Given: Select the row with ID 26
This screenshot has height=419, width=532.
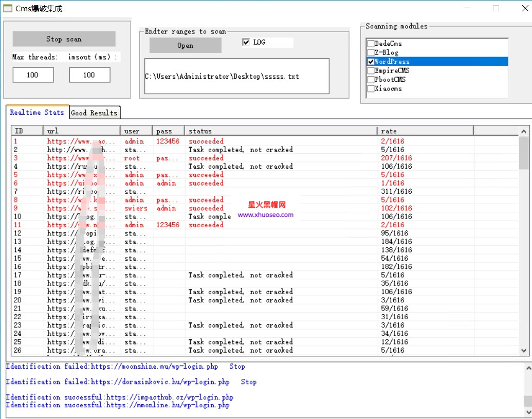Looking at the screenshot, I should coord(265,350).
